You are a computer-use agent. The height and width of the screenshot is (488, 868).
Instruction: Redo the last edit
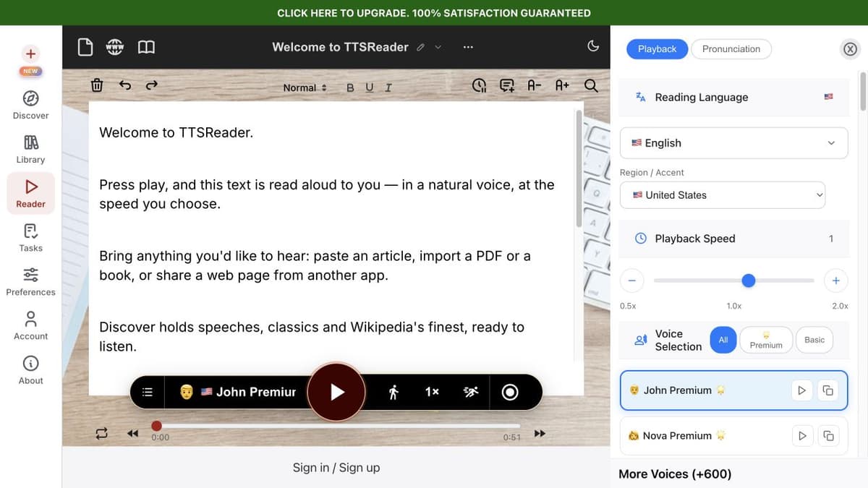[x=151, y=85]
